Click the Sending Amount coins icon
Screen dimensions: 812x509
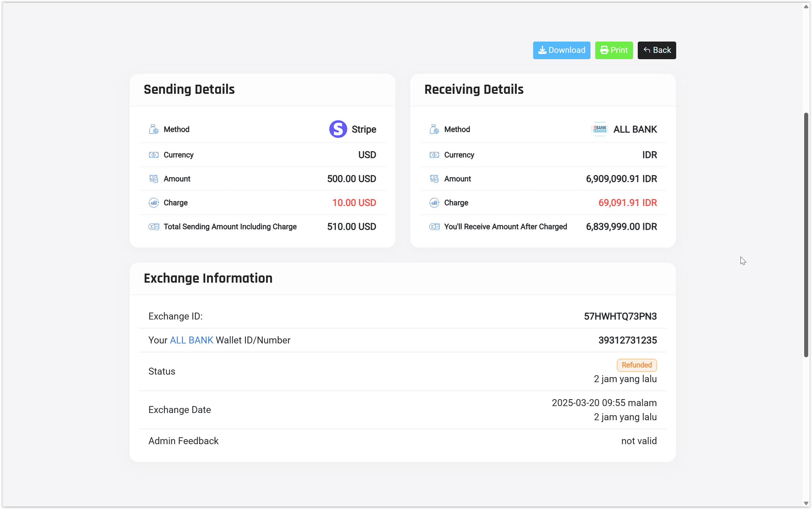point(154,179)
